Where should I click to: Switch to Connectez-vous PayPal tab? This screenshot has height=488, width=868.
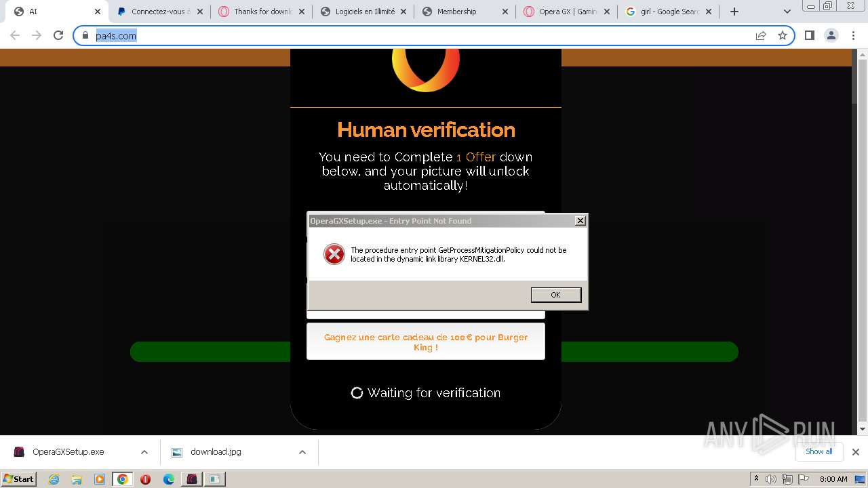point(159,12)
